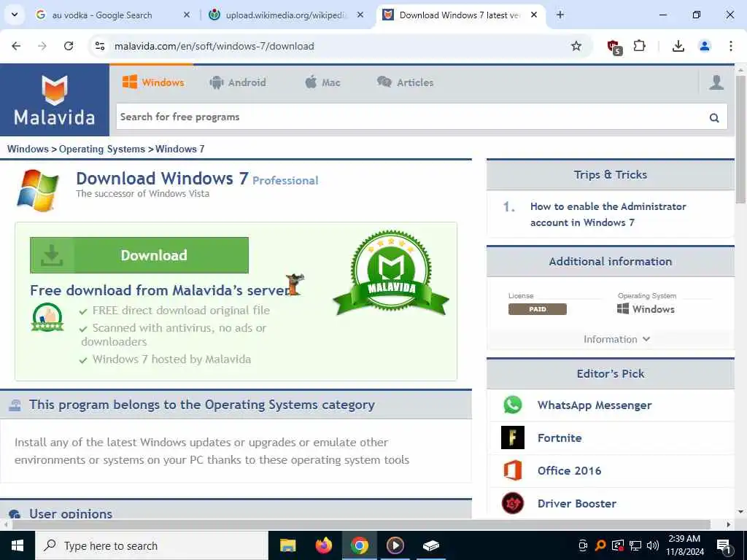
Task: Click the Malavida green seal badge
Action: click(391, 273)
